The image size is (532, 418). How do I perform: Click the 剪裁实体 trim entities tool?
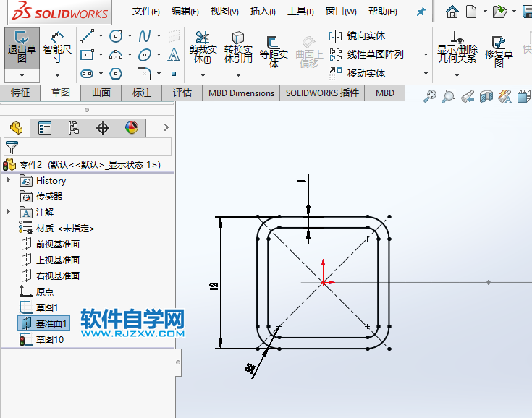tap(203, 48)
